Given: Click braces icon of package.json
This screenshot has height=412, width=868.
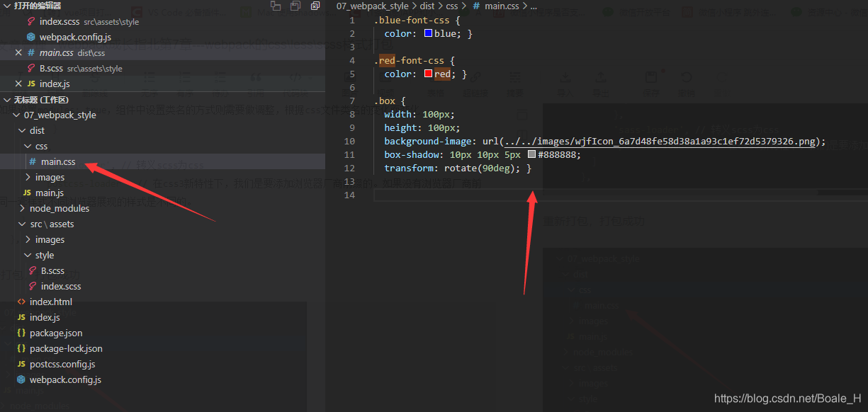Looking at the screenshot, I should [21, 333].
